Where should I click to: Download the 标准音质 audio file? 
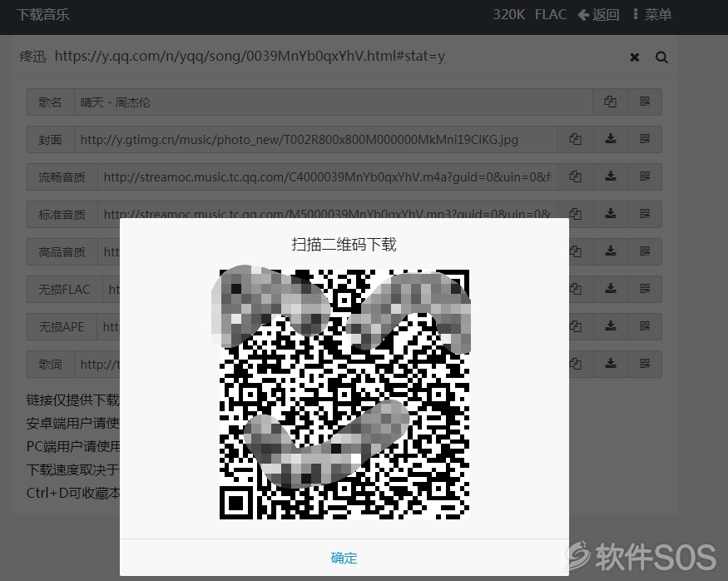(611, 214)
